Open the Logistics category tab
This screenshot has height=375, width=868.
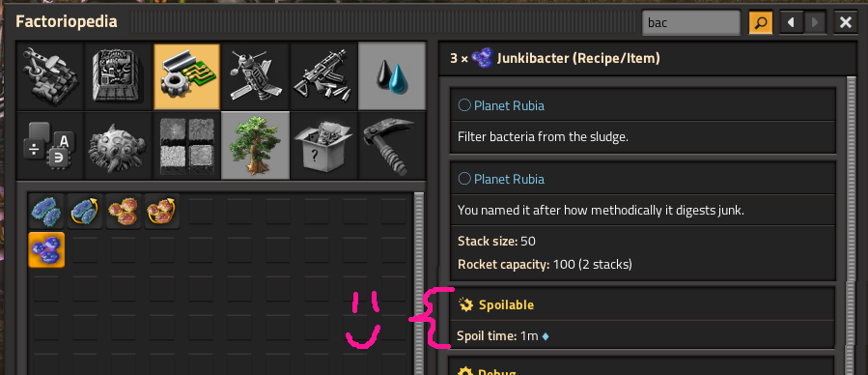click(x=50, y=76)
